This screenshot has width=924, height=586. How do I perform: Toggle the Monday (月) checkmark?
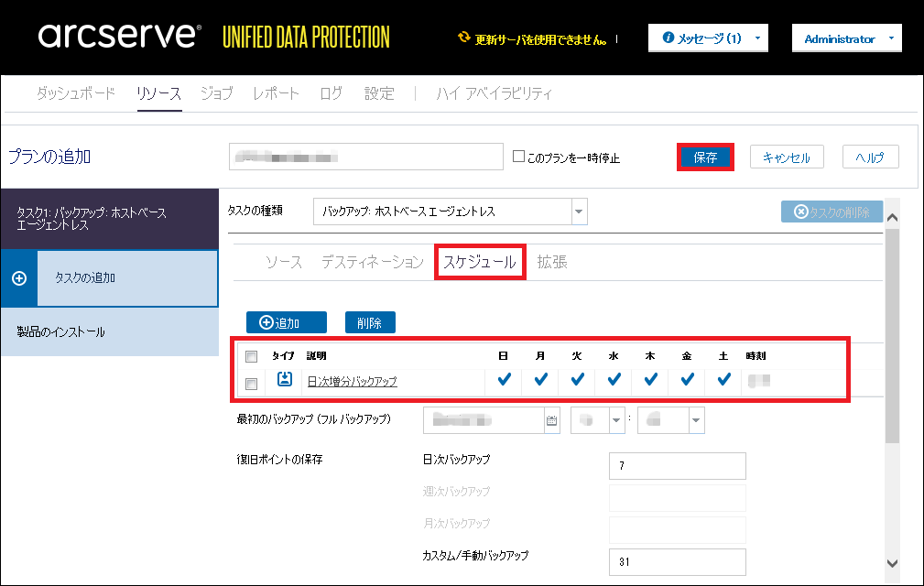coord(540,379)
